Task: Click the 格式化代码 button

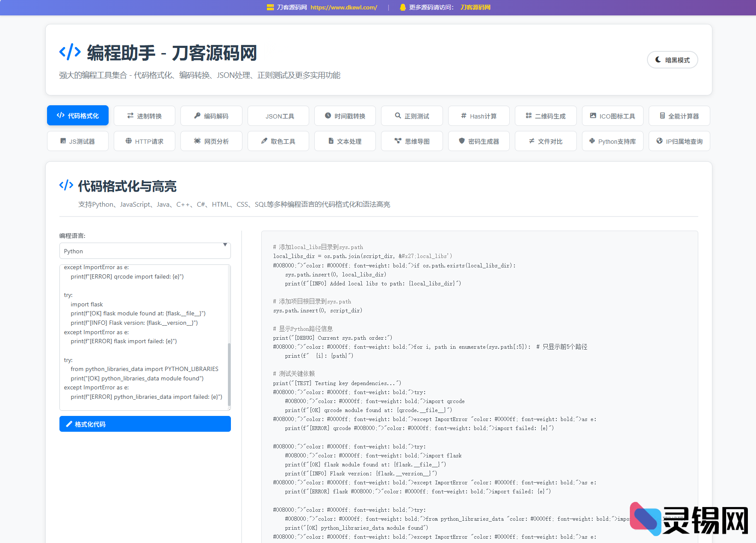Action: [145, 424]
